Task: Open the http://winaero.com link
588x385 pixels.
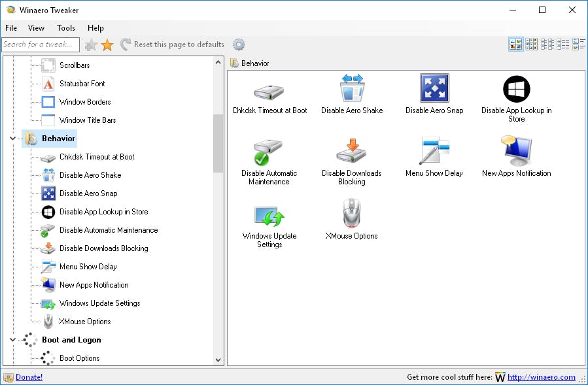Action: click(x=541, y=377)
